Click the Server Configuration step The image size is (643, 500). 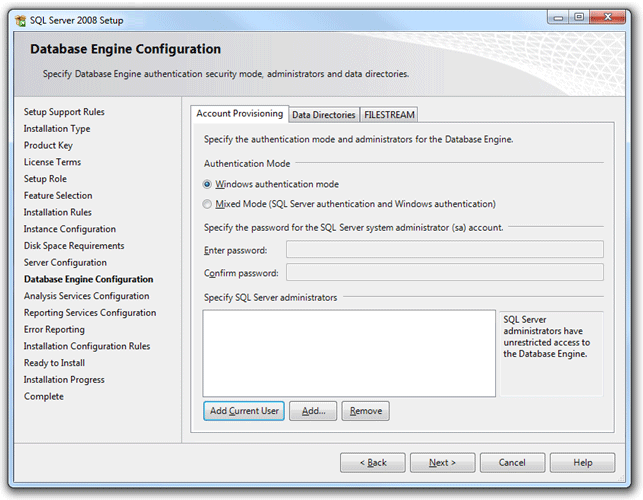pyautogui.click(x=65, y=263)
